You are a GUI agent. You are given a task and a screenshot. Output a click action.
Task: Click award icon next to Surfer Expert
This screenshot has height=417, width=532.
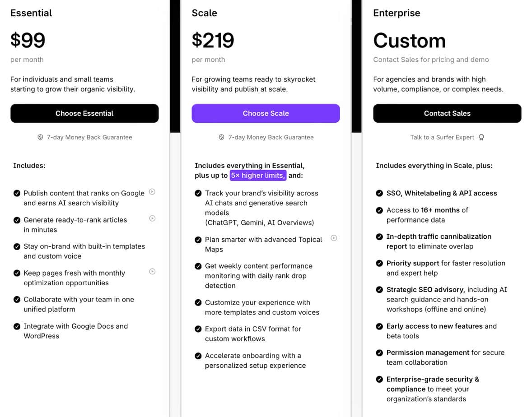(x=481, y=137)
